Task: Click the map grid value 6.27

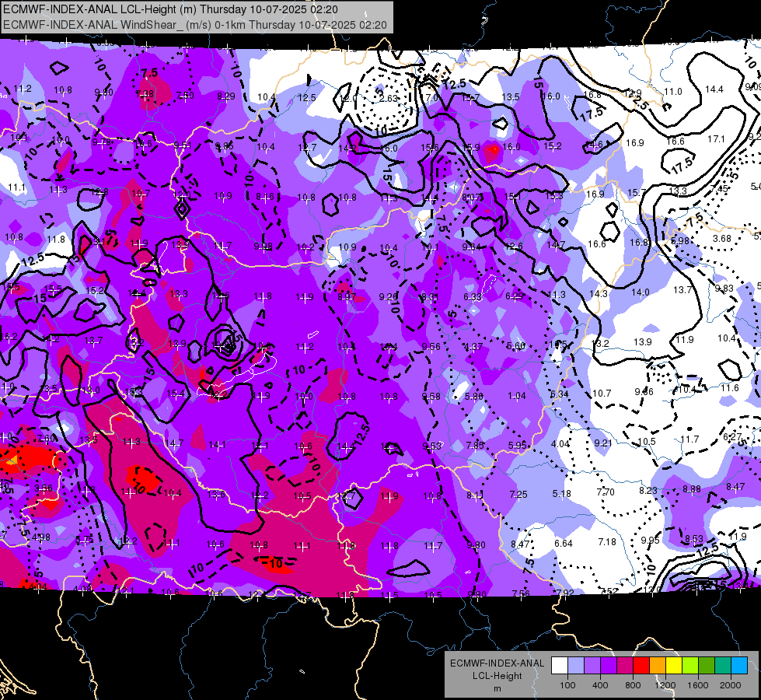Action: coord(732,436)
